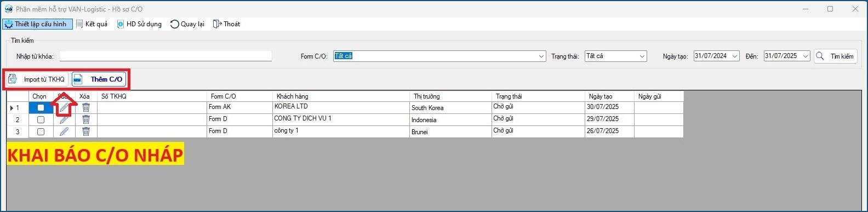This screenshot has height=212, width=868.
Task: Edit the CONG TY DICH VU 1 record
Action: [64, 119]
